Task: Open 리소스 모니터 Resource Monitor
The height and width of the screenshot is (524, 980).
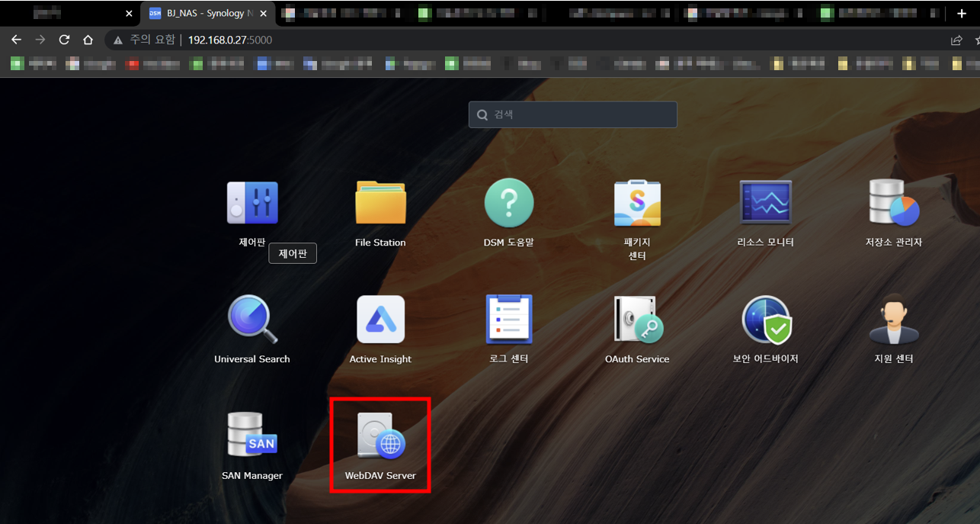Action: tap(766, 203)
